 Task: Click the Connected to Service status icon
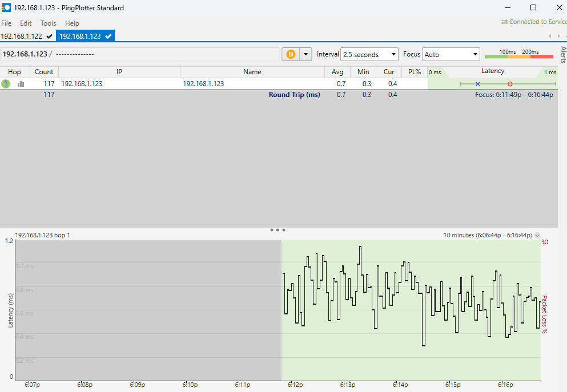pyautogui.click(x=504, y=22)
